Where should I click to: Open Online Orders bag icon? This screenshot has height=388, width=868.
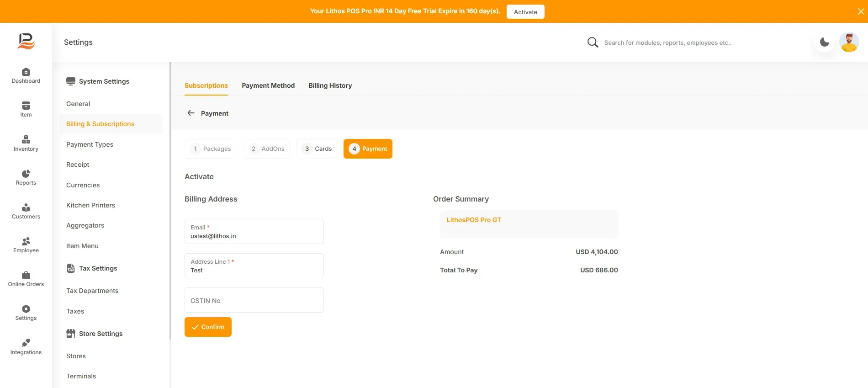click(x=26, y=275)
